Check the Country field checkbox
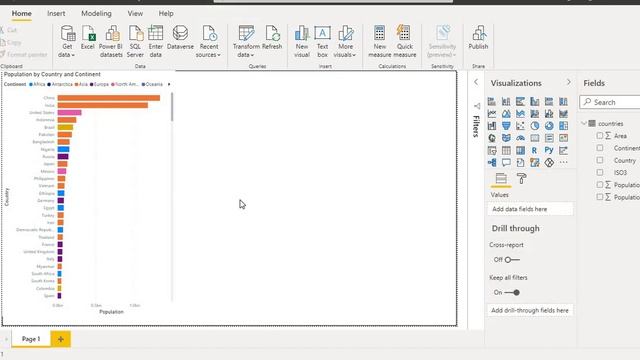This screenshot has height=360, width=640. tap(600, 160)
